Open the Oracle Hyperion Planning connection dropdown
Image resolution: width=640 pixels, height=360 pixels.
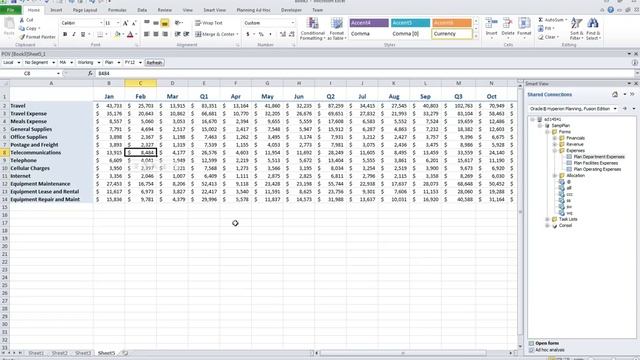click(615, 109)
